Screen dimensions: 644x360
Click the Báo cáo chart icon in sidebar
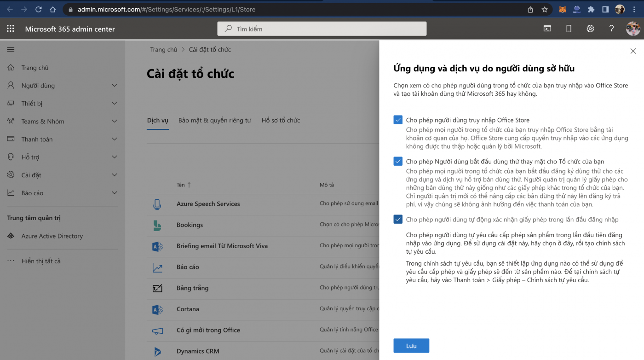11,193
